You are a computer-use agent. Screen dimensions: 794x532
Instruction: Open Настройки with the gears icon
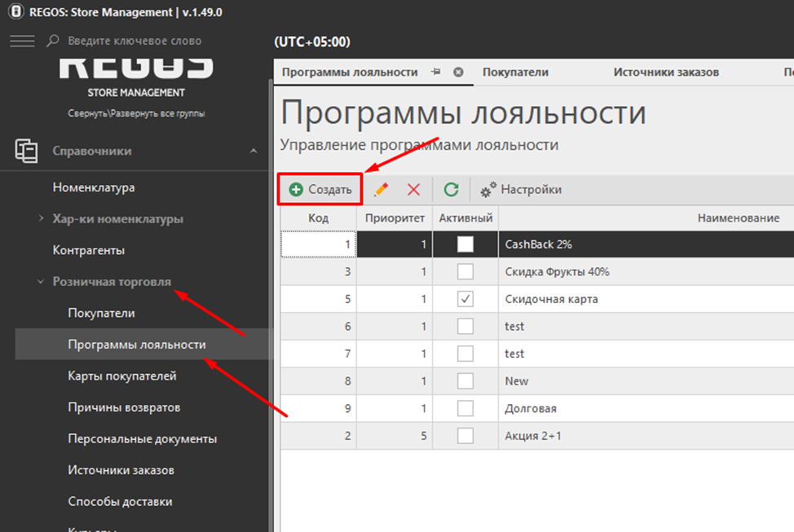[x=521, y=190]
